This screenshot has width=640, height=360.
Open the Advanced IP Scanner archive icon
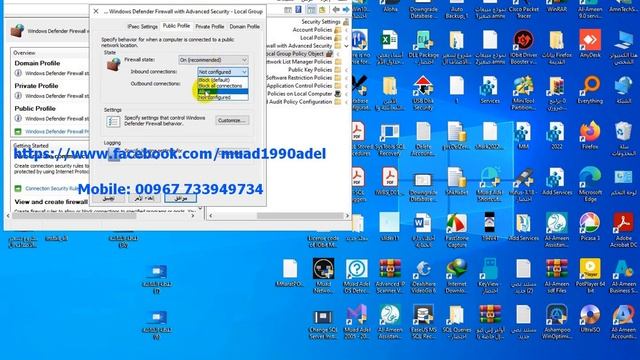pos(389,276)
